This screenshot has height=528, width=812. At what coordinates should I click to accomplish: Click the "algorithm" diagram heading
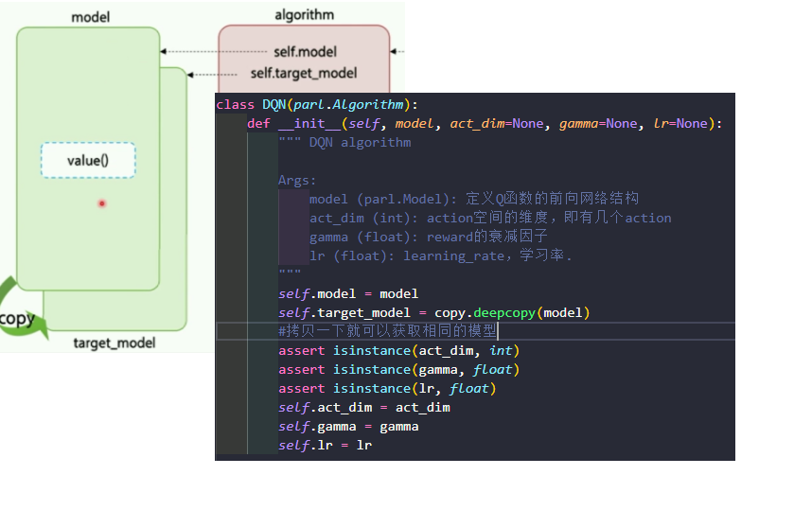(304, 15)
